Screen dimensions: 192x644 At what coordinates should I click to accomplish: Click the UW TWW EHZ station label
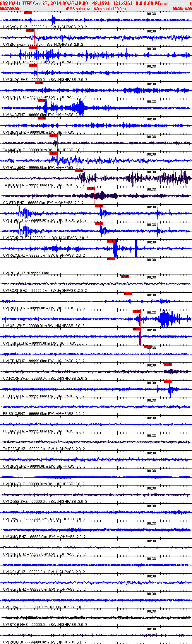[x=44, y=97]
